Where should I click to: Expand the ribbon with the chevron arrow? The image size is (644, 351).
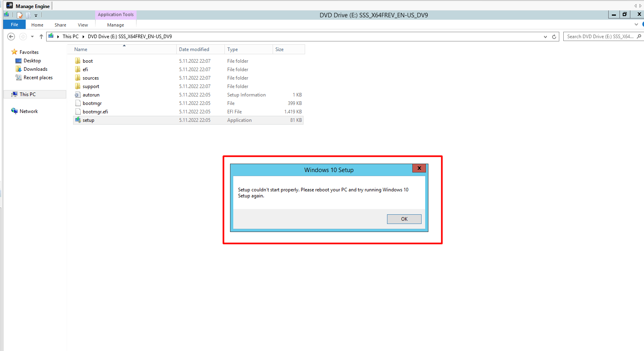[x=636, y=25]
